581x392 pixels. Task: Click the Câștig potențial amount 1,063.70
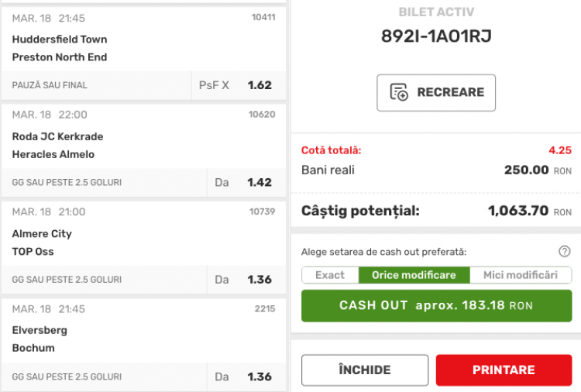[518, 210]
